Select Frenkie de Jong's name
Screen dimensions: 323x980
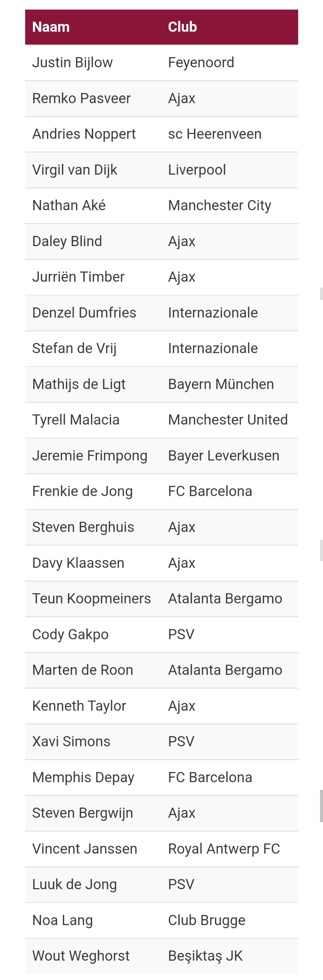(x=82, y=492)
